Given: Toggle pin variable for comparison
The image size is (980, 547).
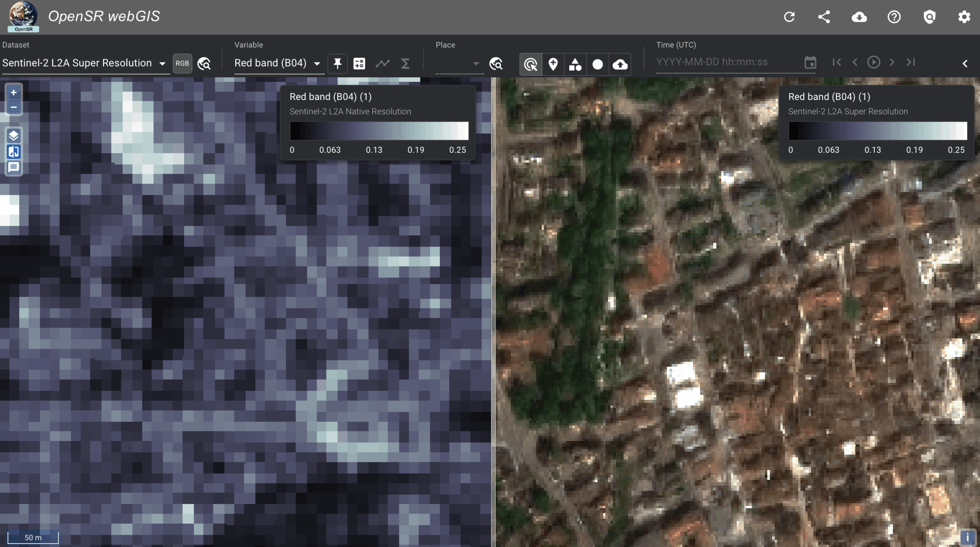Looking at the screenshot, I should [x=337, y=64].
